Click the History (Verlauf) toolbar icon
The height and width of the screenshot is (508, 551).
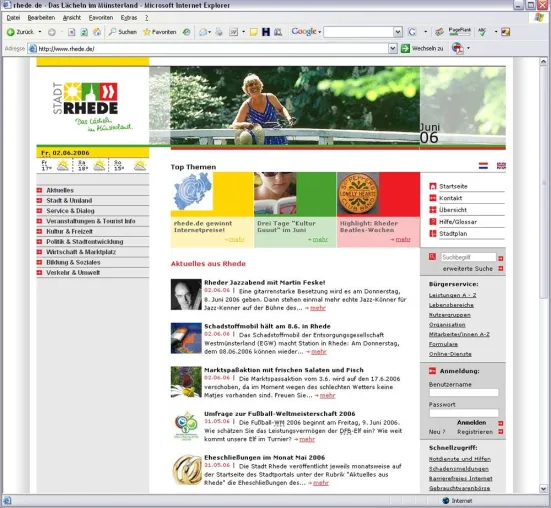pyautogui.click(x=186, y=32)
